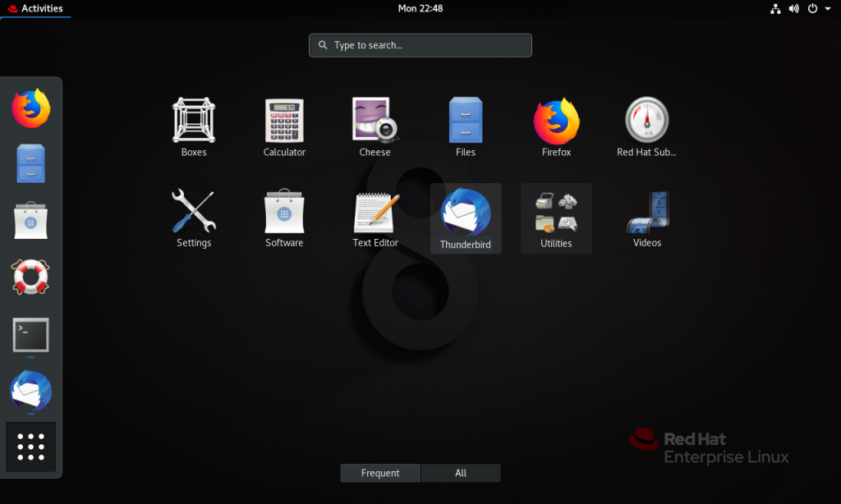The width and height of the screenshot is (841, 504).
Task: Switch to the All apps tab
Action: coord(461,473)
